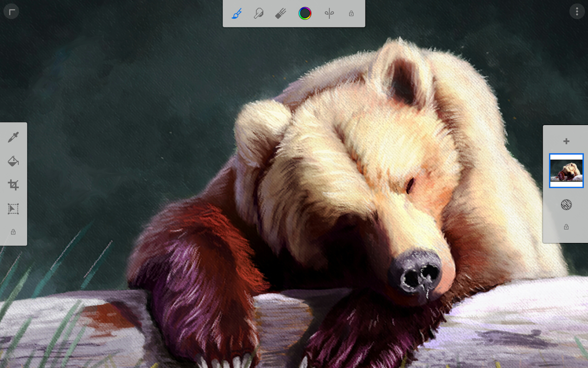Select the blue Brush tool
Screen dimensions: 588x368
point(237,13)
